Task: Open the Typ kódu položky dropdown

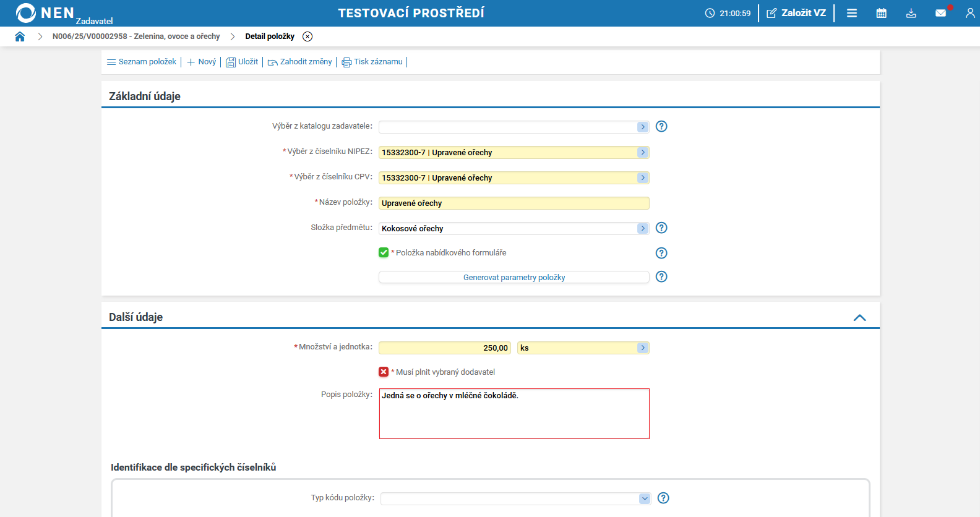Action: click(x=645, y=498)
